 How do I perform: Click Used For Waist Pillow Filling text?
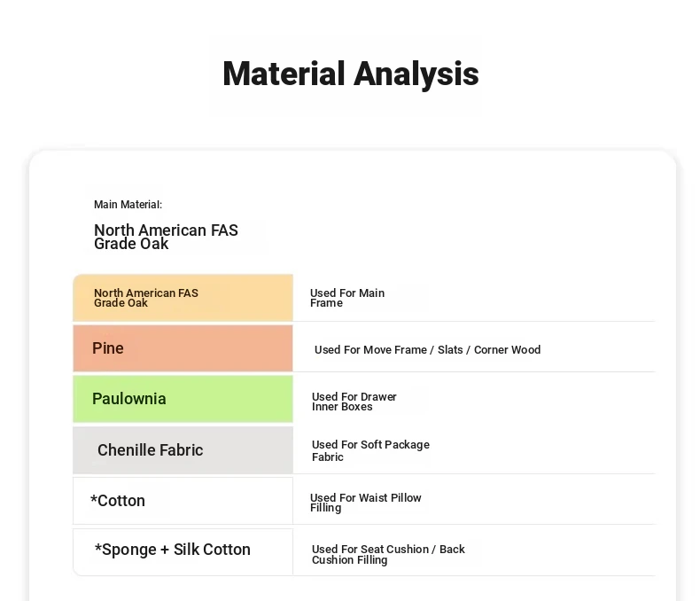coord(366,503)
